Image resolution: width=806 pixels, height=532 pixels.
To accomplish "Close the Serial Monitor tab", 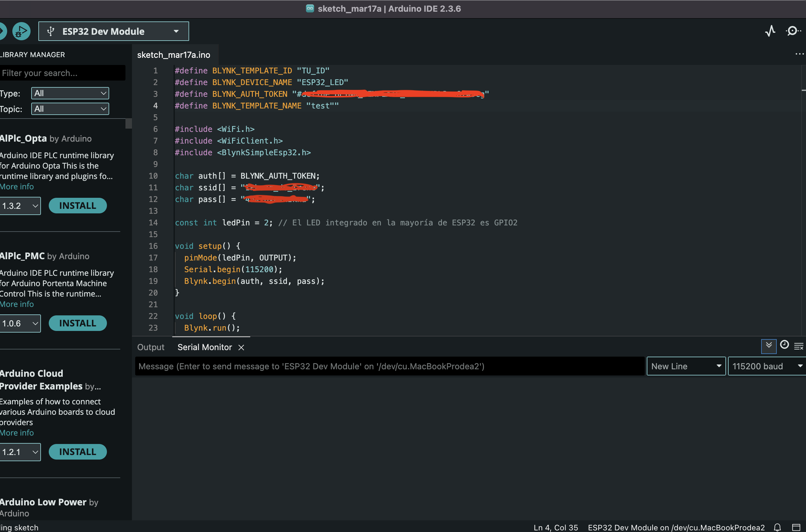I will click(x=241, y=348).
